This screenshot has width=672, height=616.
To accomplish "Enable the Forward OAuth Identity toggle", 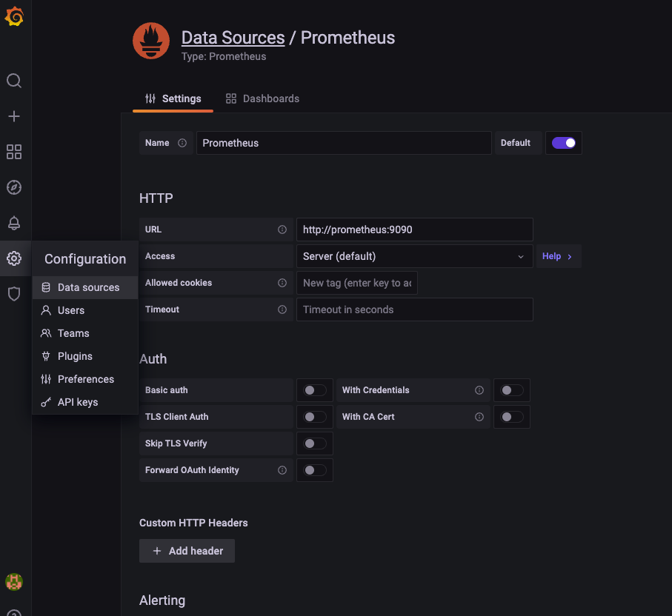I will (315, 470).
